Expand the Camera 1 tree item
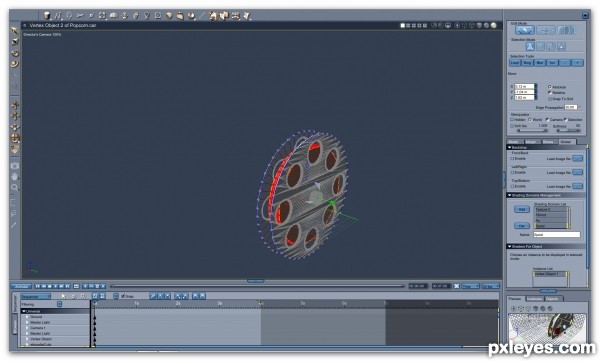600x361 pixels. 28,328
